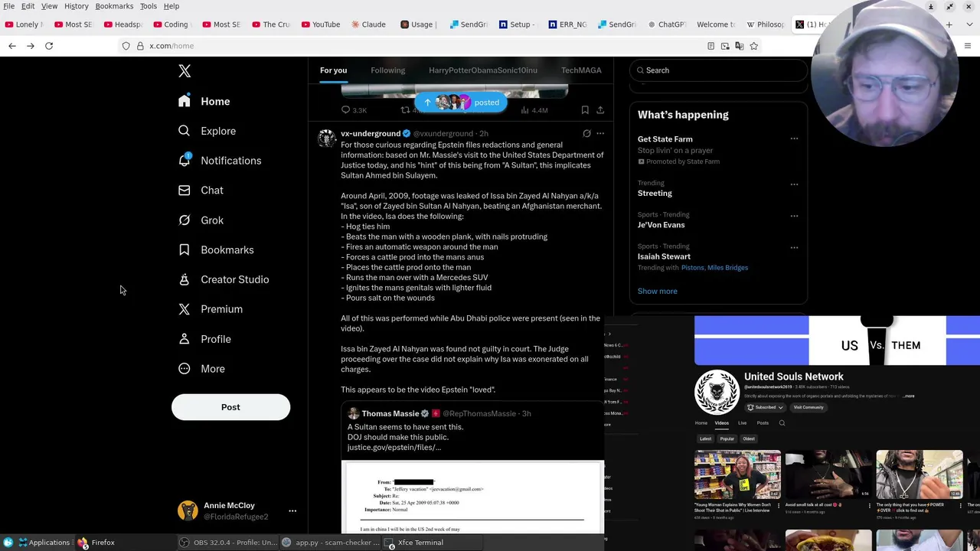Screen dimensions: 980x551
Task: Open Subscribed dropdown on United Souls Network
Action: pos(766,407)
